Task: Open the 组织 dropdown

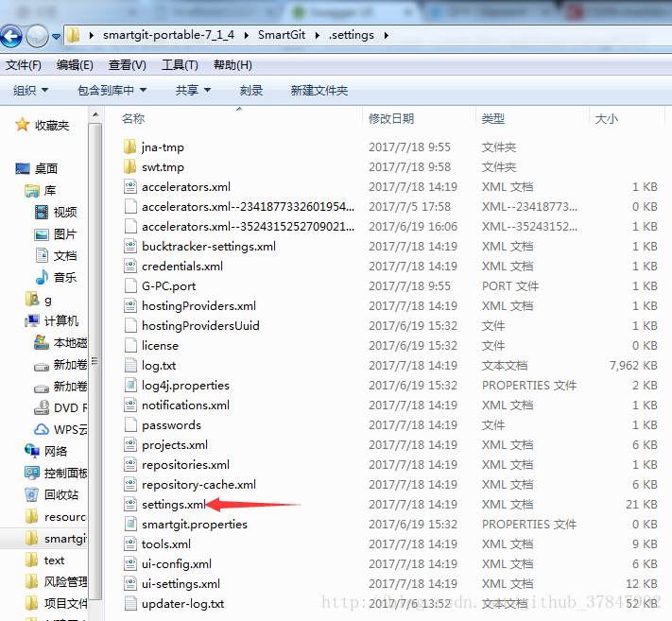Action: click(30, 91)
